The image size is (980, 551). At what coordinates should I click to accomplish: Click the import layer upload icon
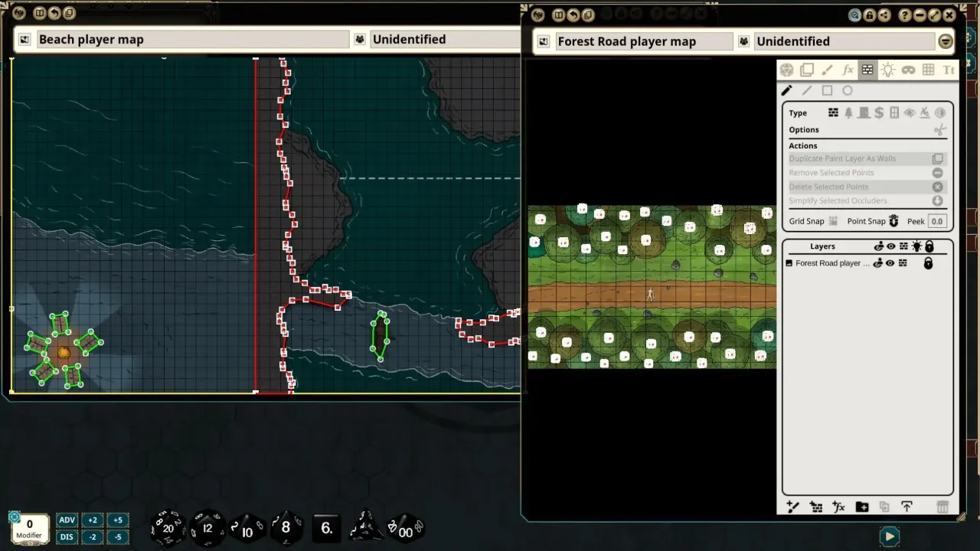pyautogui.click(x=906, y=507)
